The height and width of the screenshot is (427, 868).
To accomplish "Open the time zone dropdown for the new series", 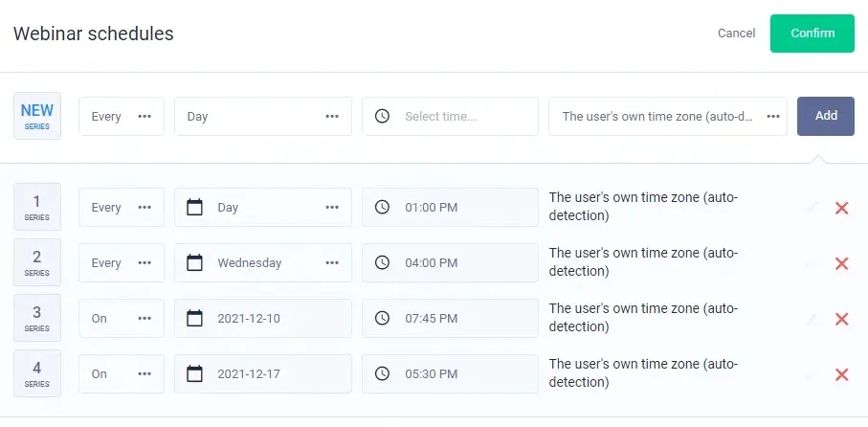I will pyautogui.click(x=667, y=116).
